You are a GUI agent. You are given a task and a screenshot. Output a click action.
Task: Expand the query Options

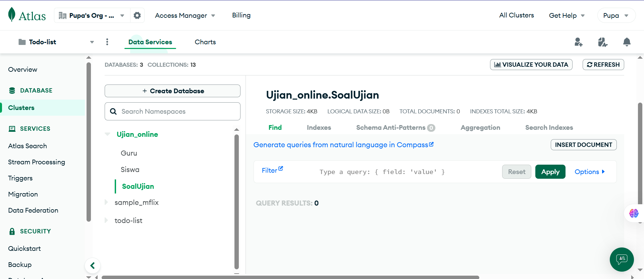[x=589, y=172]
